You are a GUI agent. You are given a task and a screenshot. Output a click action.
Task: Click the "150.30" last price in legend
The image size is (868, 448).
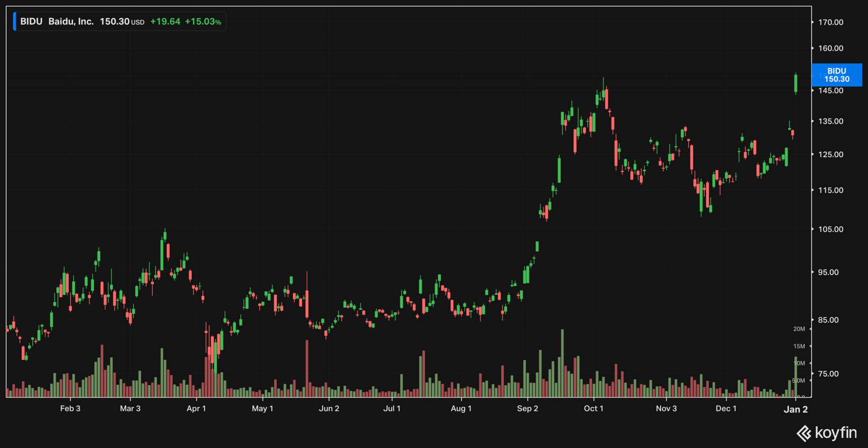pos(115,22)
